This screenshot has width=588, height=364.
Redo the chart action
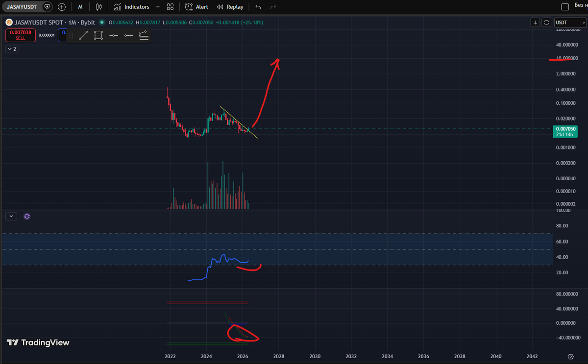273,7
